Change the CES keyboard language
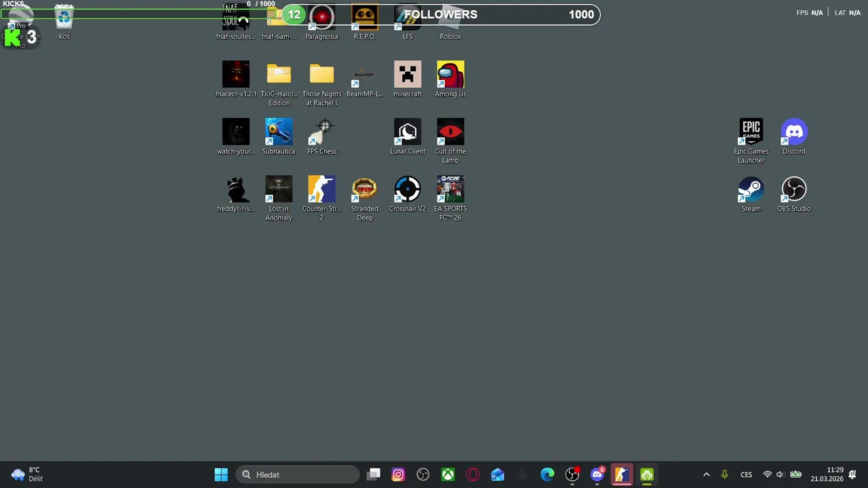Screen dimensions: 868x488 pyautogui.click(x=746, y=474)
